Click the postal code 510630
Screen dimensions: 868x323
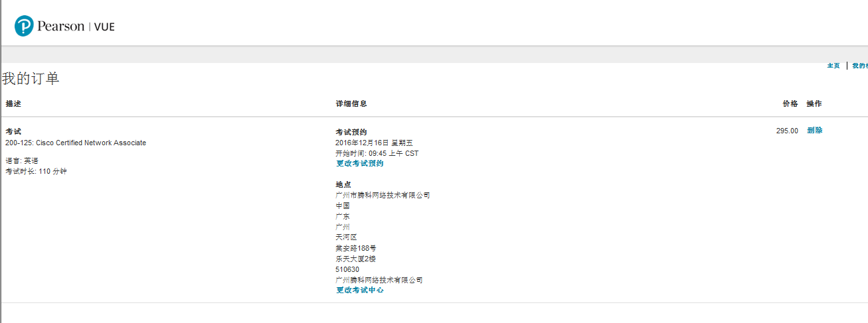347,269
